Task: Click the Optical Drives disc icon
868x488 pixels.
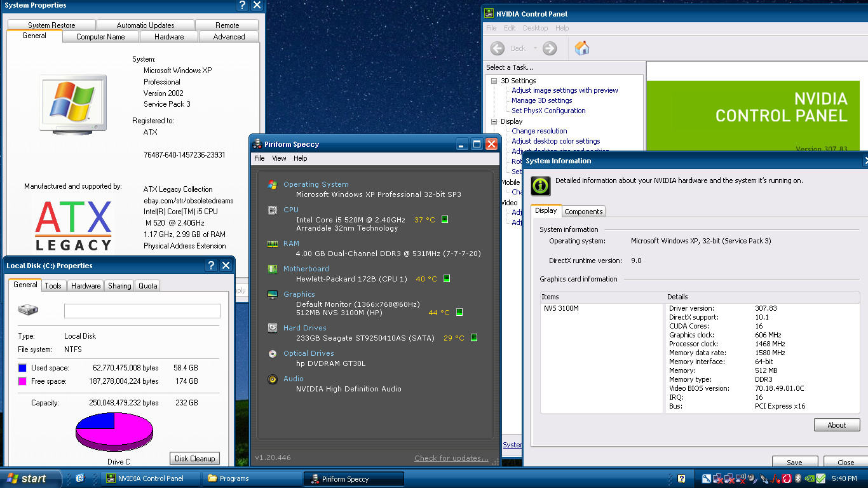Action: tap(273, 353)
